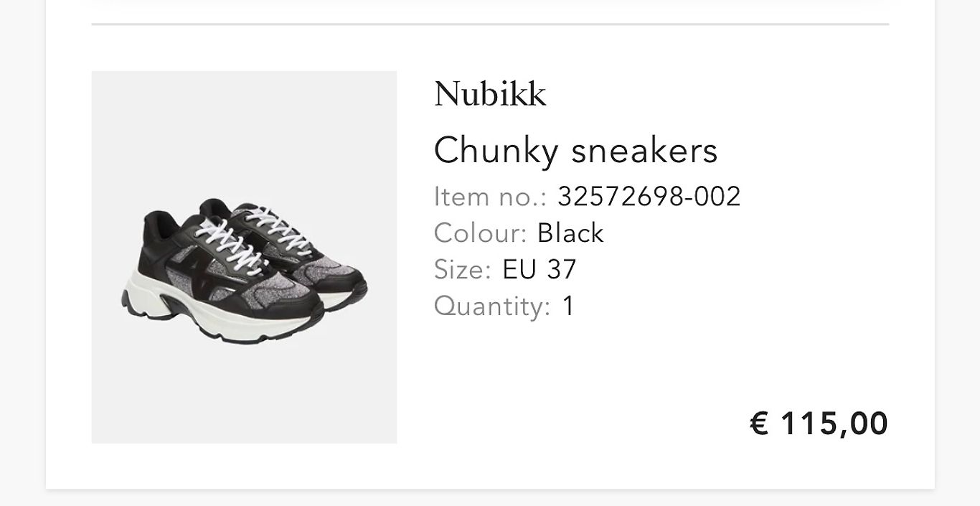Click the empty grey area below the sneakers
This screenshot has height=506, width=980.
tap(244, 395)
